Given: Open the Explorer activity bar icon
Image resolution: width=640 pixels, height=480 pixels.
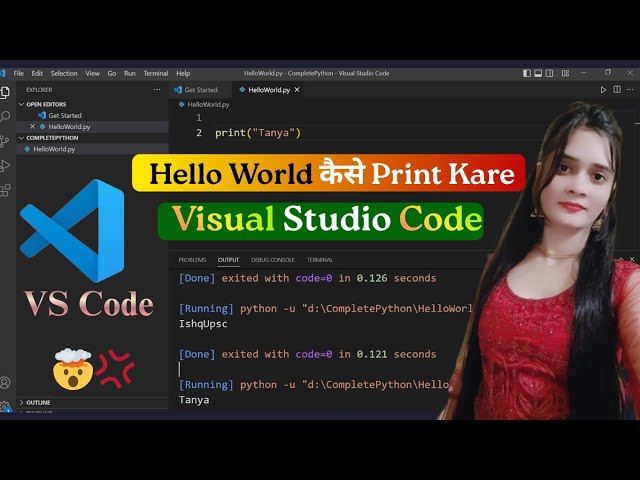Looking at the screenshot, I should [x=5, y=93].
